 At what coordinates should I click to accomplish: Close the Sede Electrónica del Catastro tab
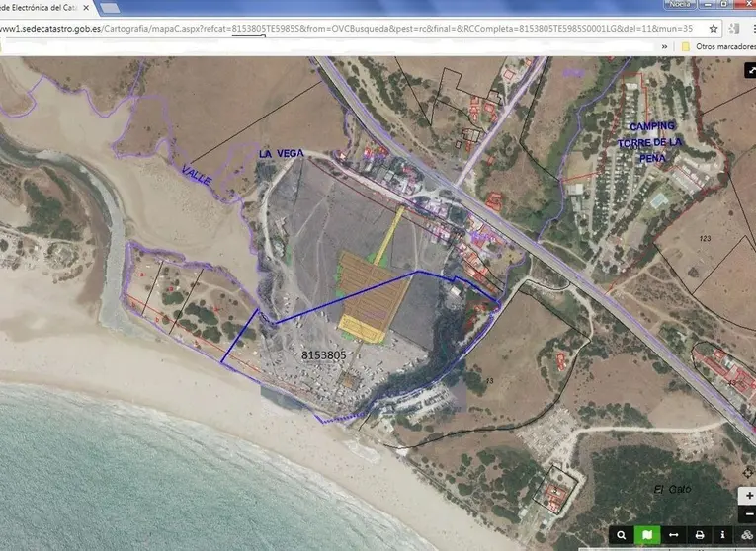pos(86,8)
